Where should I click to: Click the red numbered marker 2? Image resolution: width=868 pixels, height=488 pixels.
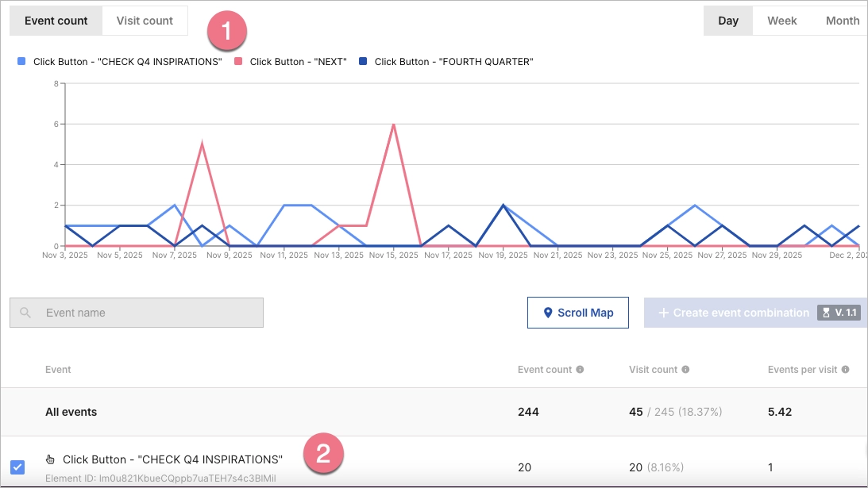point(323,454)
